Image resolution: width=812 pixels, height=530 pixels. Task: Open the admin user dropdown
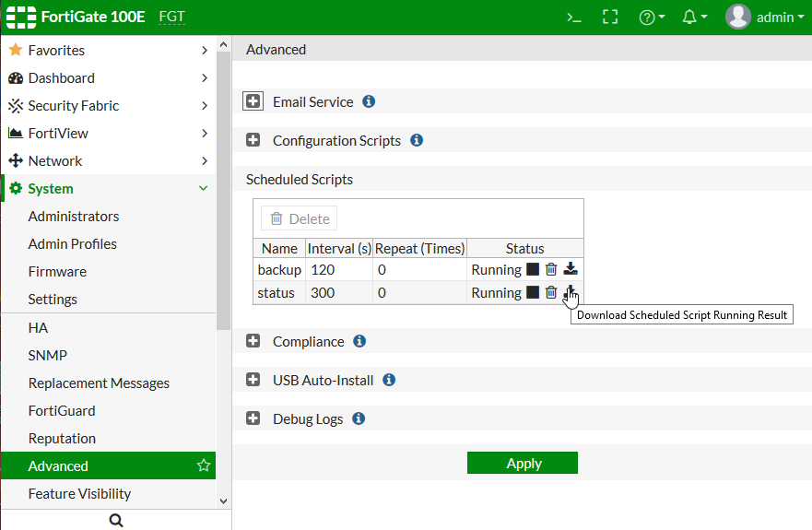click(765, 18)
